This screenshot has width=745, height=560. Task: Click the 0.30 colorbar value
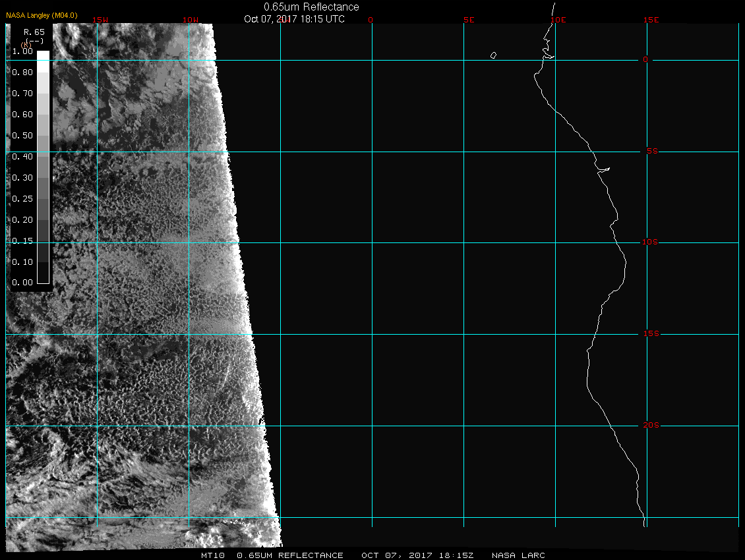(22, 178)
